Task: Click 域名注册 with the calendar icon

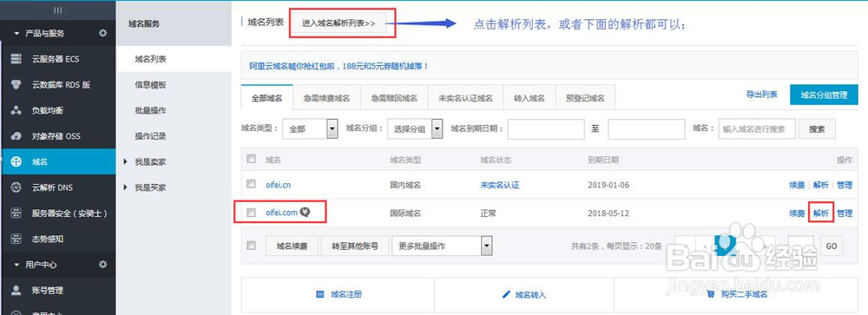Action: pyautogui.click(x=339, y=294)
